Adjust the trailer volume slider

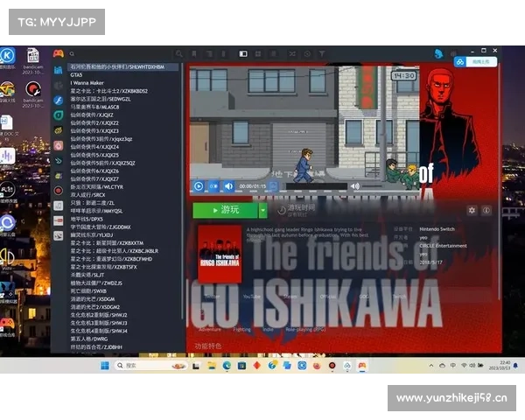tap(373, 185)
